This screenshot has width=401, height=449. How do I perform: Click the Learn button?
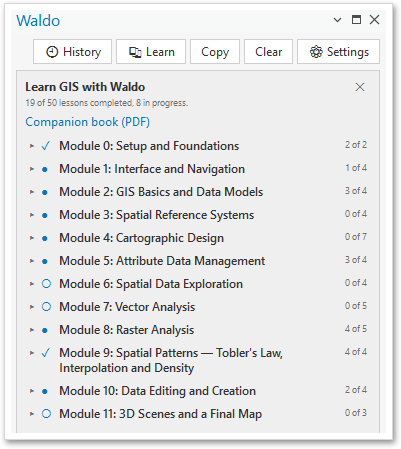point(151,52)
